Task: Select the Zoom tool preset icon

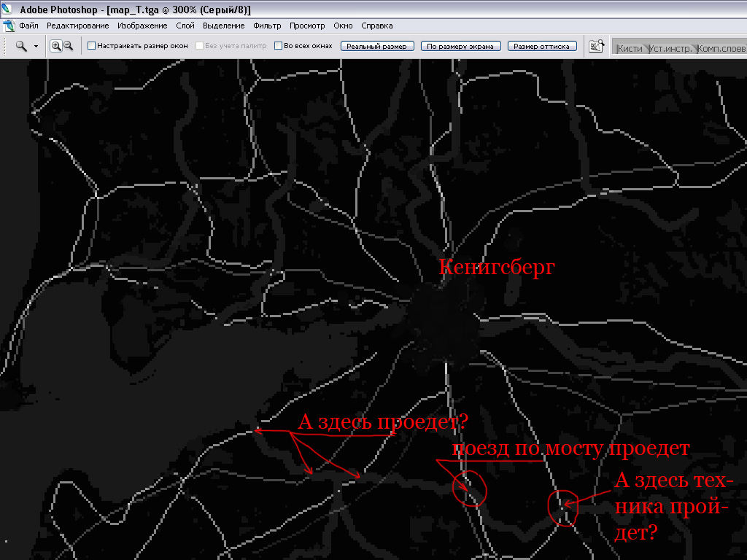Action: click(x=21, y=46)
